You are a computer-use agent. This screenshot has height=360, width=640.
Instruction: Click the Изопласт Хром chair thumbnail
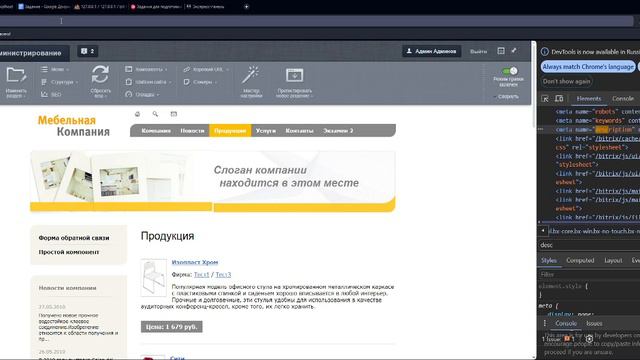(153, 278)
